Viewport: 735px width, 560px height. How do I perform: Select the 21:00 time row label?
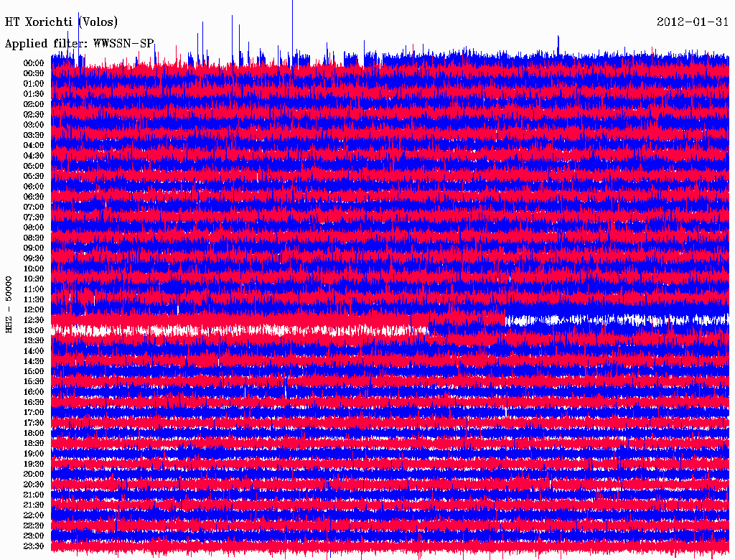coord(34,495)
